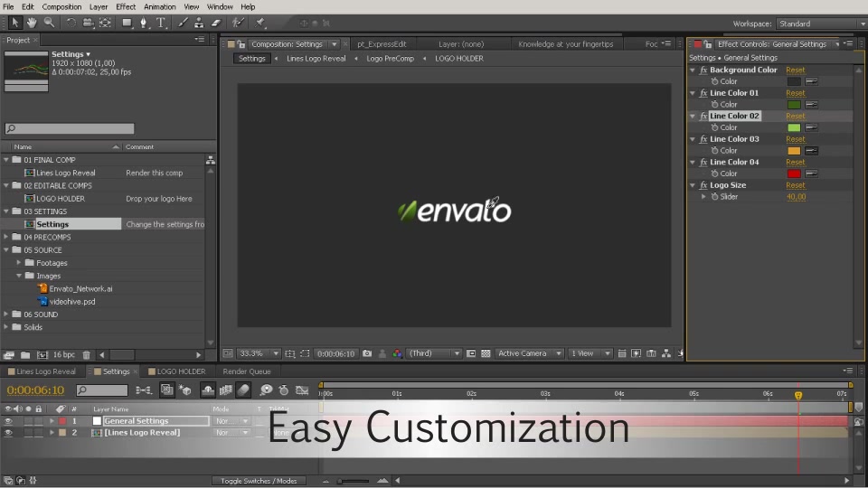The image size is (868, 488).
Task: Open grid and guide options icon
Action: [289, 353]
